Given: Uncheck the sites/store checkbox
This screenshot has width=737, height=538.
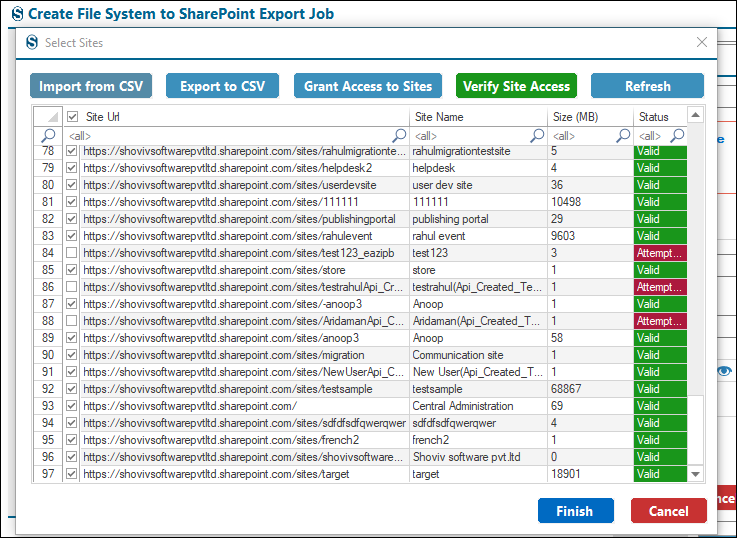Looking at the screenshot, I should [x=71, y=270].
